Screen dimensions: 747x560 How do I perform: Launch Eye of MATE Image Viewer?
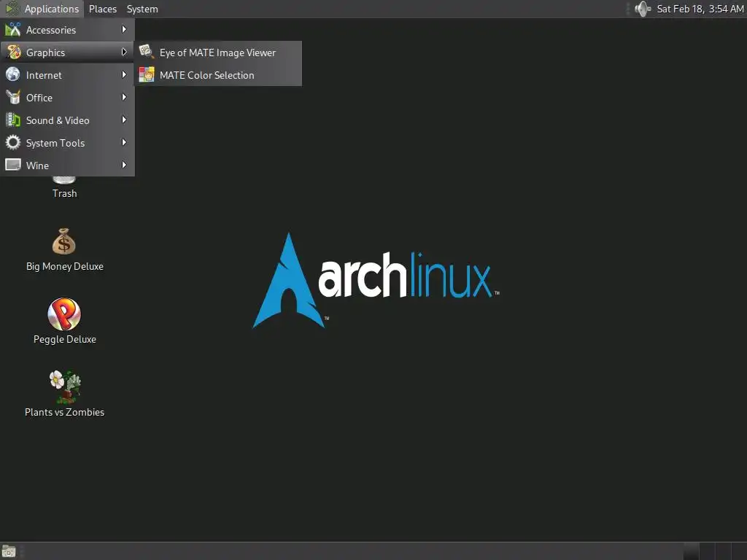click(218, 52)
